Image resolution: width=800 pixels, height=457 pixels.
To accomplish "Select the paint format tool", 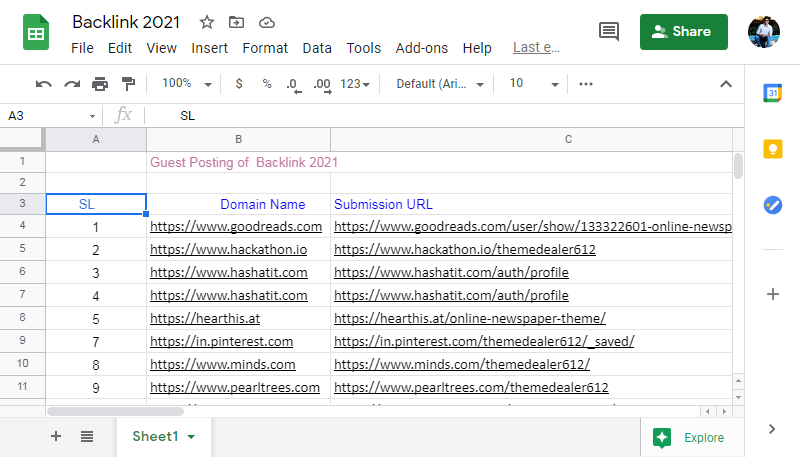I will tap(128, 84).
